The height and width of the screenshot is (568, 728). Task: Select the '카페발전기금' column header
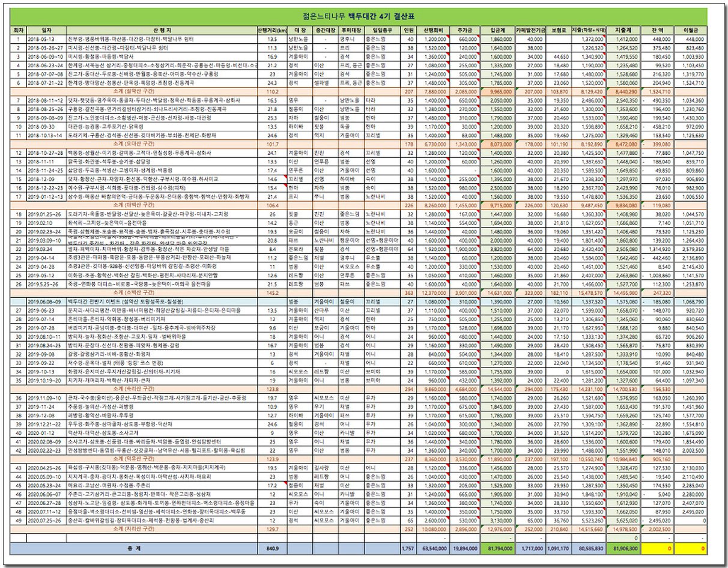click(x=530, y=31)
